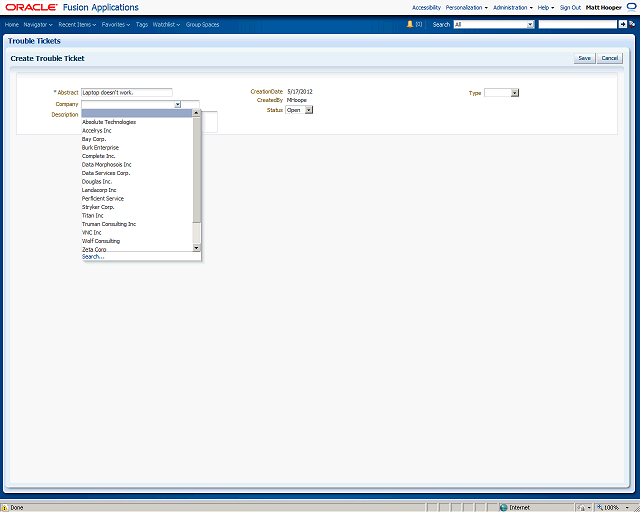
Task: Click the notifications bell icon
Action: [x=410, y=24]
